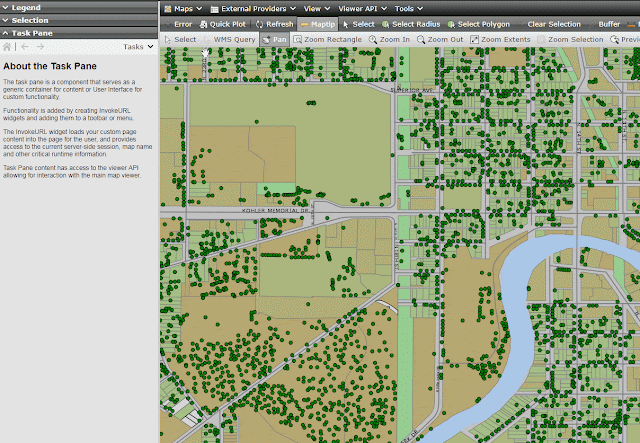640x443 pixels.
Task: Open the External Providers menu
Action: pyautogui.click(x=253, y=9)
